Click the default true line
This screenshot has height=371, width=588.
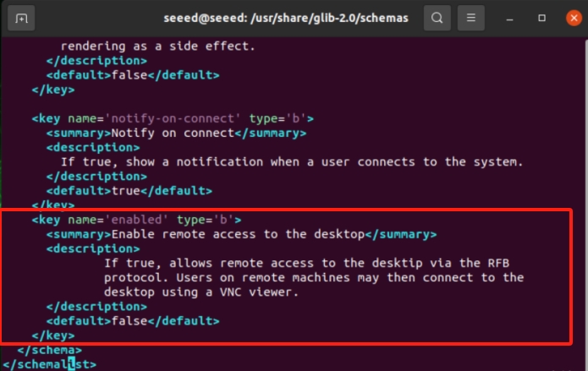pos(129,191)
